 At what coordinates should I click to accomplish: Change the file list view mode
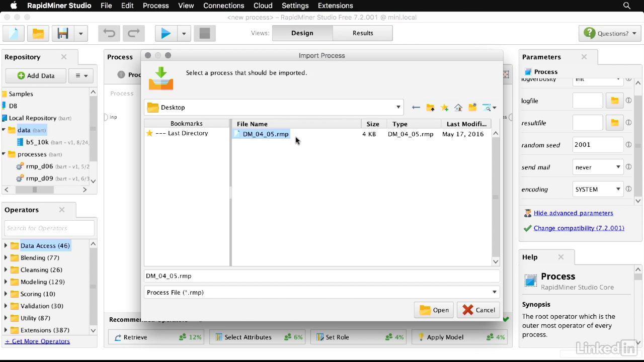pyautogui.click(x=489, y=108)
